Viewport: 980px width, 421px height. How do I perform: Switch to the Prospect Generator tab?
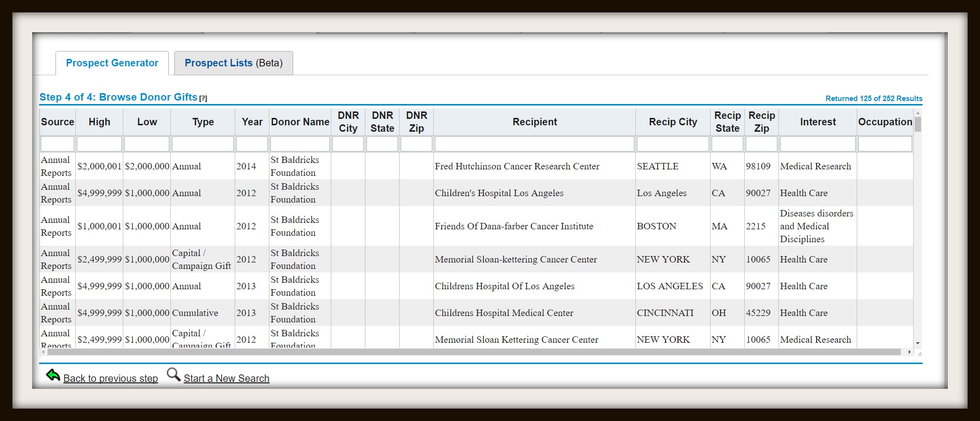(x=112, y=63)
